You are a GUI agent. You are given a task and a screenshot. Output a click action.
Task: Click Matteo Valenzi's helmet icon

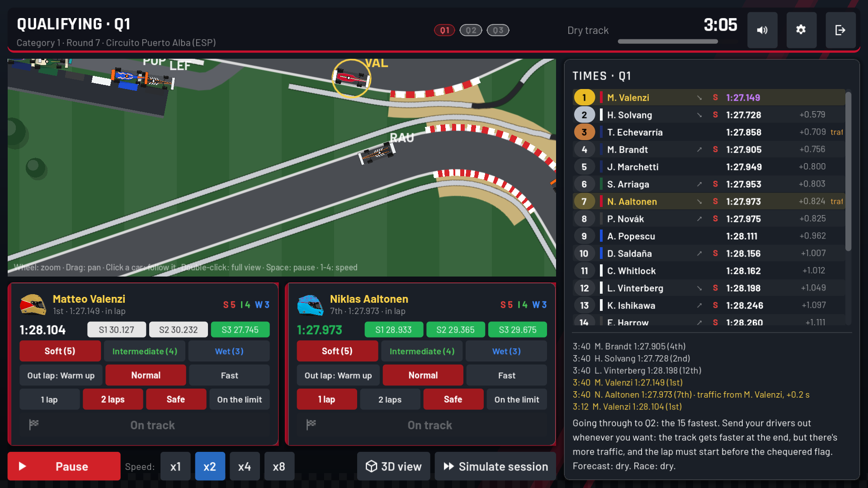click(x=33, y=305)
